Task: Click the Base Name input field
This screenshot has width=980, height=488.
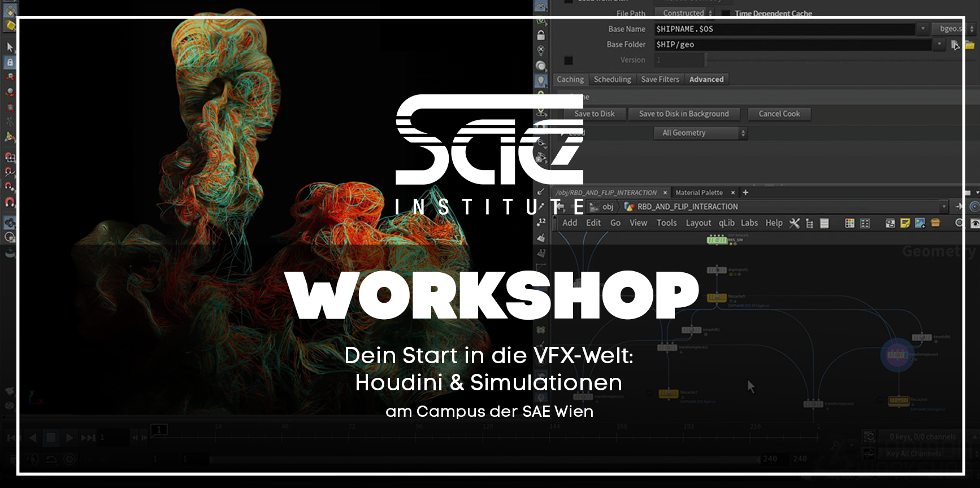Action: pos(784,29)
